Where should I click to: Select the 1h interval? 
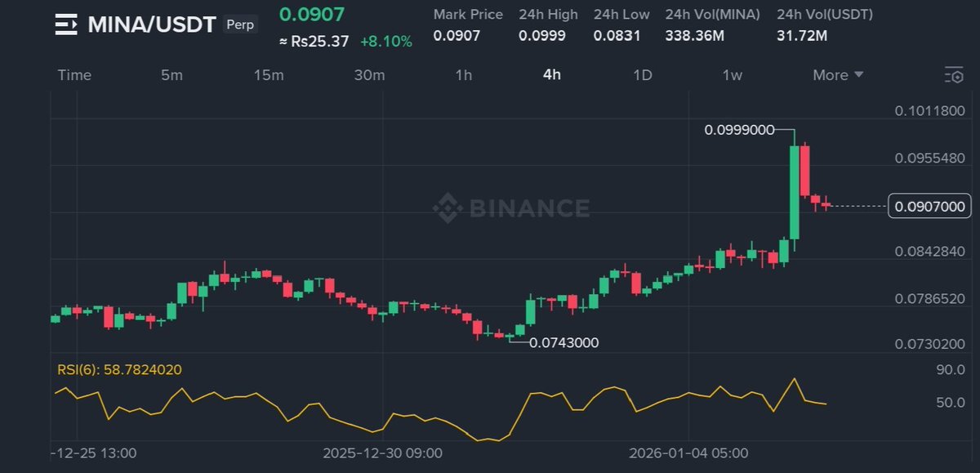(464, 75)
